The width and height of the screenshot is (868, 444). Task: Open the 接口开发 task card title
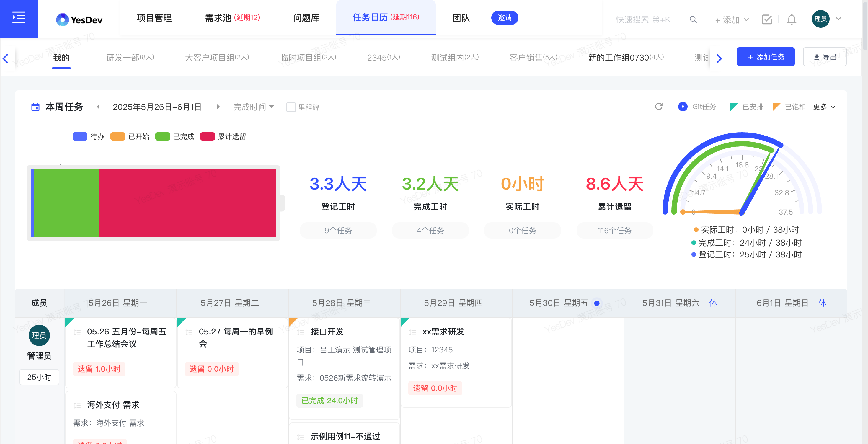(327, 332)
